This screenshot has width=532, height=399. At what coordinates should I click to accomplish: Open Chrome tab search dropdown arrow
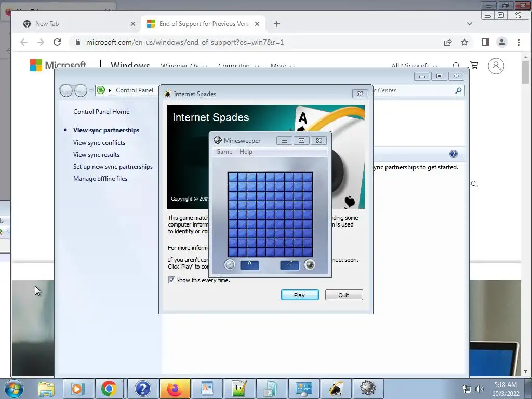tap(470, 24)
